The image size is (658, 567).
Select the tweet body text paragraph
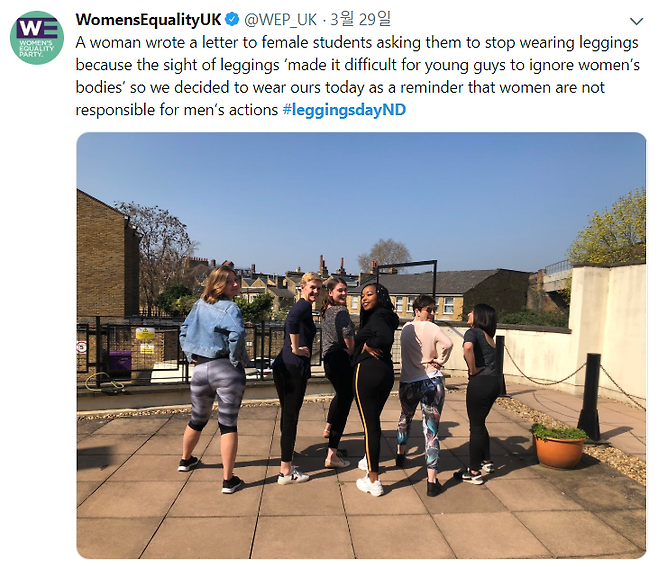358,76
